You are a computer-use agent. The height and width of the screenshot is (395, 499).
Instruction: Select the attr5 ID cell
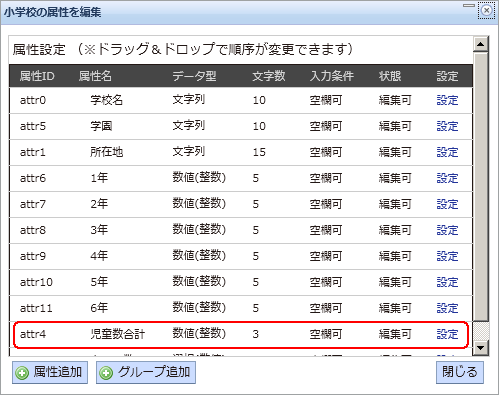click(x=33, y=126)
